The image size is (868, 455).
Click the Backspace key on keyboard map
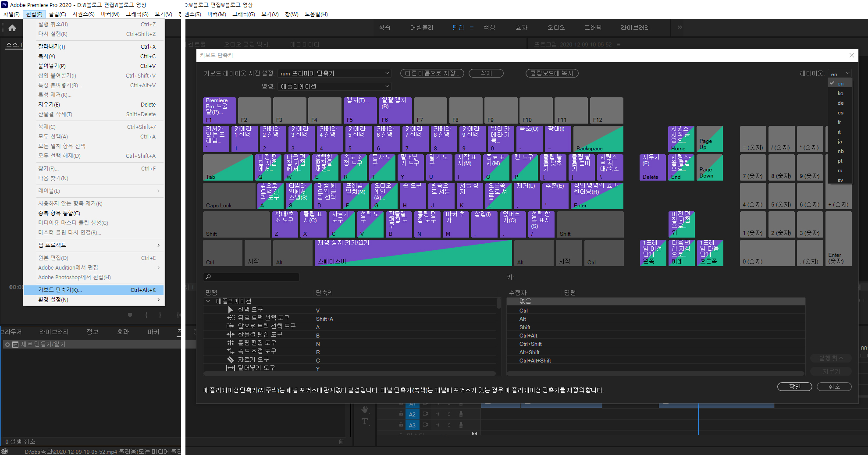click(x=598, y=139)
